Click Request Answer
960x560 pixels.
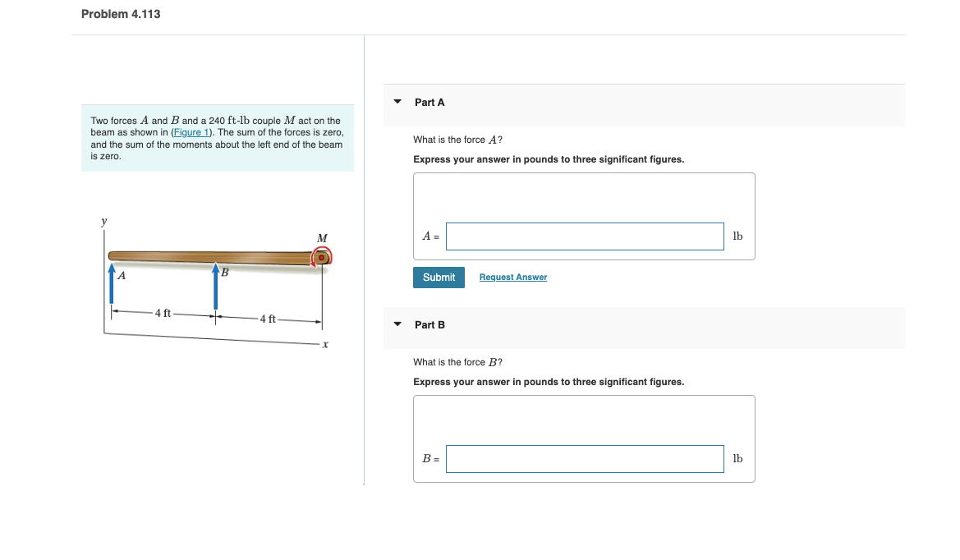(512, 277)
